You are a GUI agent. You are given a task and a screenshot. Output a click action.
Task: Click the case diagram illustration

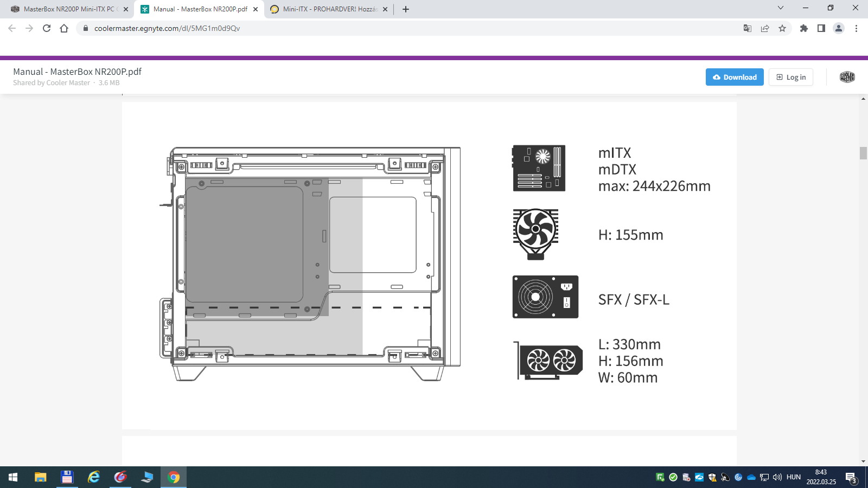coord(310,264)
